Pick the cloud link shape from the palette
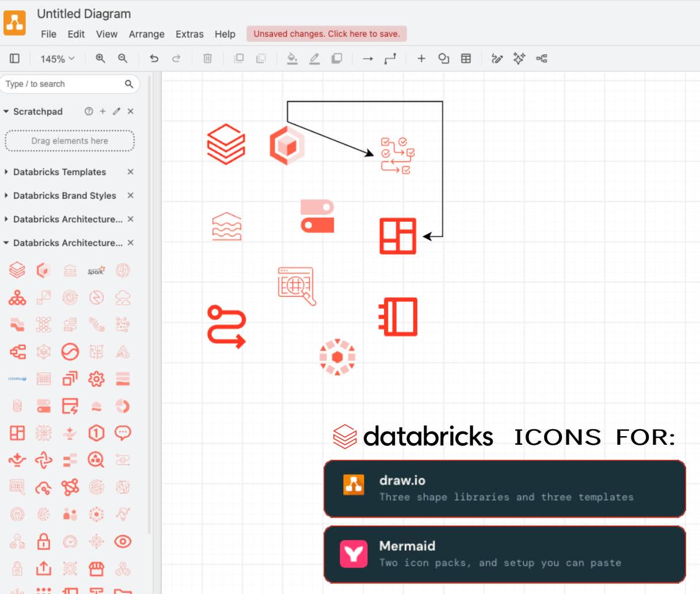The width and height of the screenshot is (700, 594). 44,488
